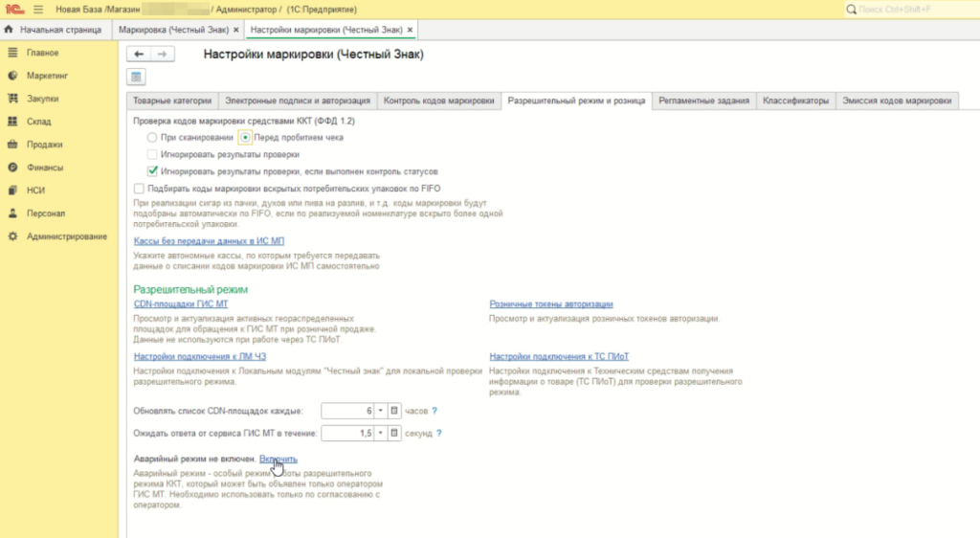This screenshot has height=538, width=980.
Task: Open the Продажи basket icon
Action: 12,145
